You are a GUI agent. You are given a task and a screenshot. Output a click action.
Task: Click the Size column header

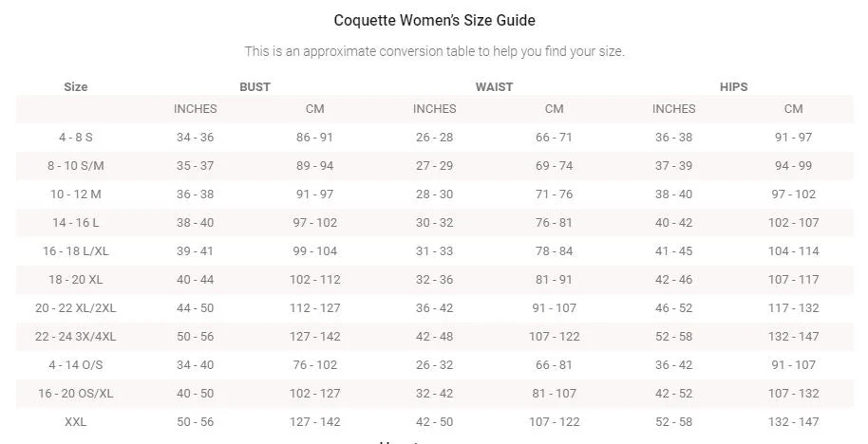point(75,87)
